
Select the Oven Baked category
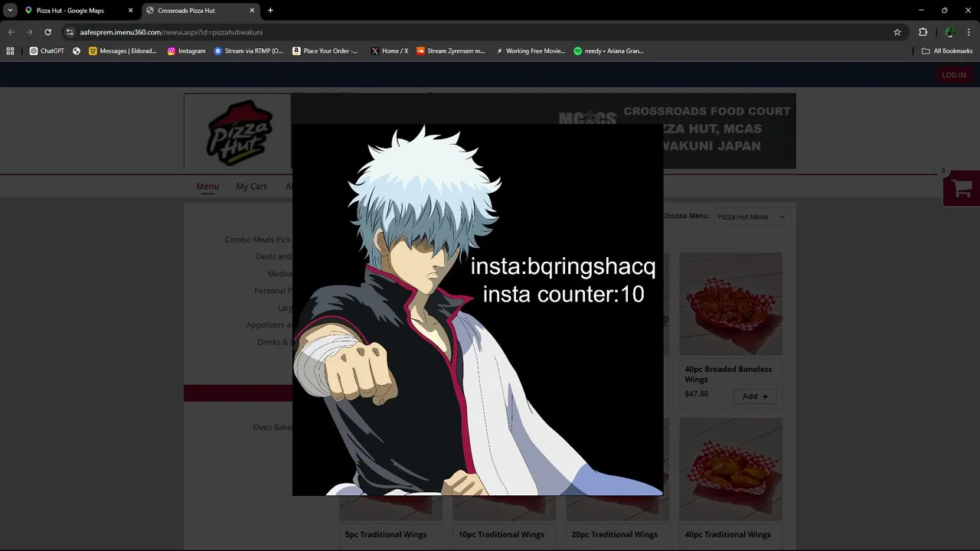pyautogui.click(x=272, y=427)
